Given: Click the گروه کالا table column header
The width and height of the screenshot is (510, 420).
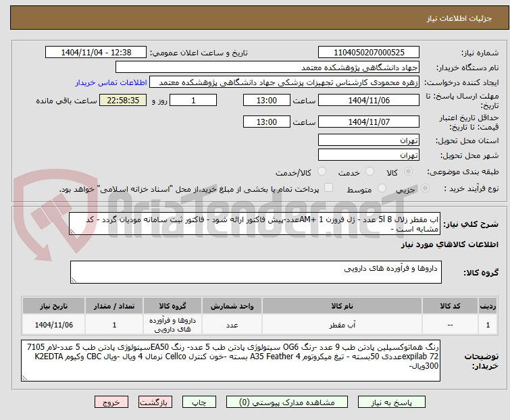Looking at the screenshot, I should click(x=172, y=306).
